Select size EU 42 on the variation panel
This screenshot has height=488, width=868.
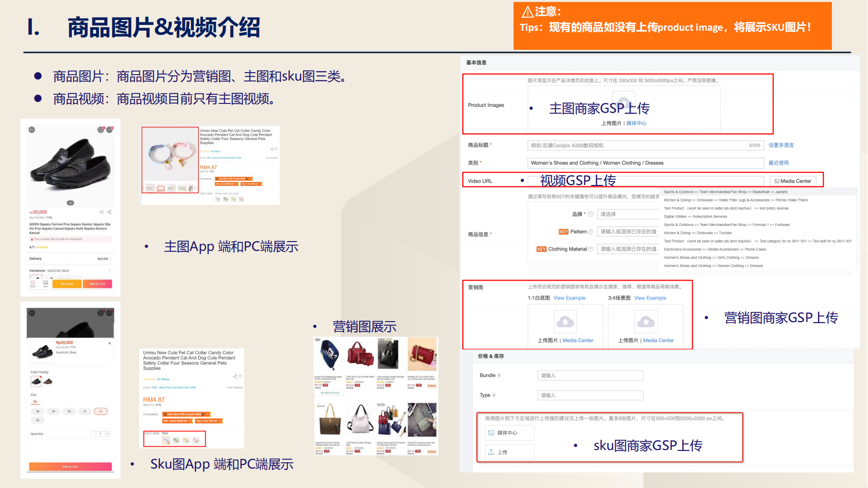point(101,411)
